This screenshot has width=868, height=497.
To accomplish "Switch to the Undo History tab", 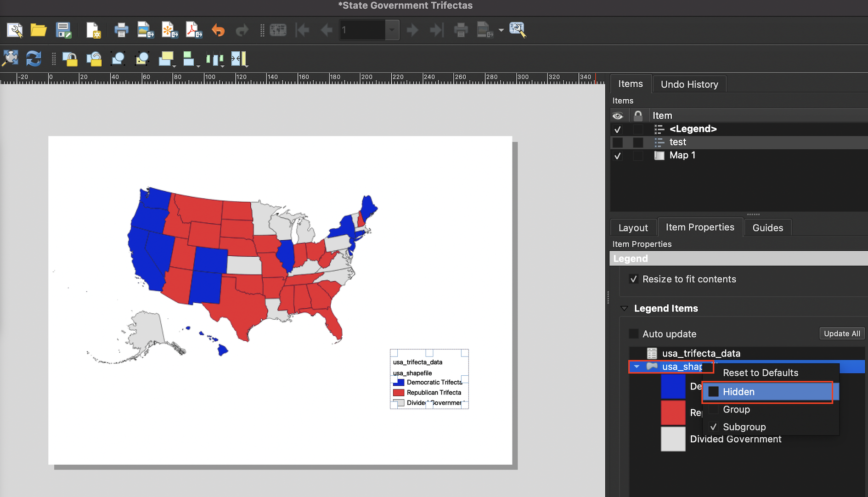I will [689, 85].
